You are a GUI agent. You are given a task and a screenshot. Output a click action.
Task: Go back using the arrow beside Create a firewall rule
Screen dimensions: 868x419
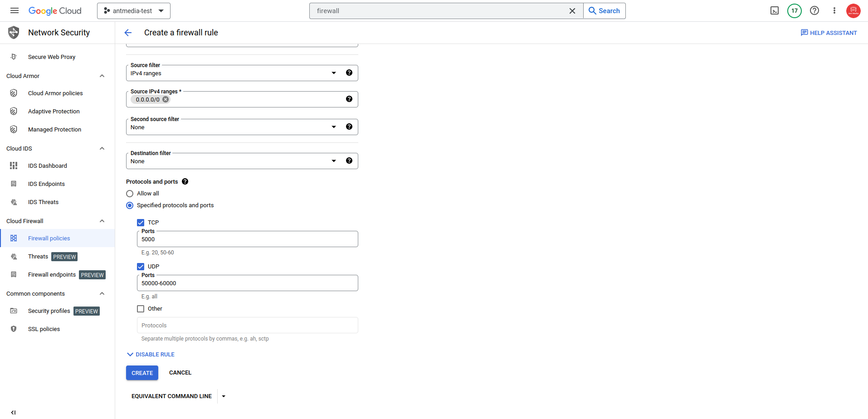[128, 33]
